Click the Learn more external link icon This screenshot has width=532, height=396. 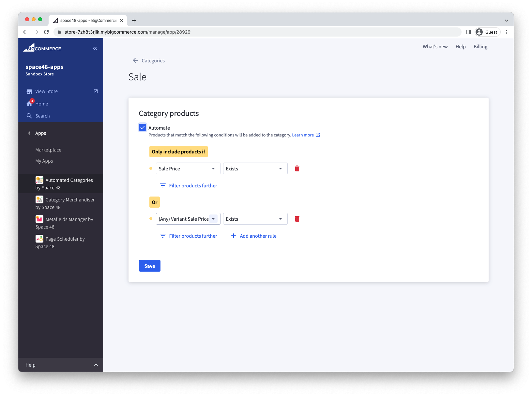(x=318, y=135)
